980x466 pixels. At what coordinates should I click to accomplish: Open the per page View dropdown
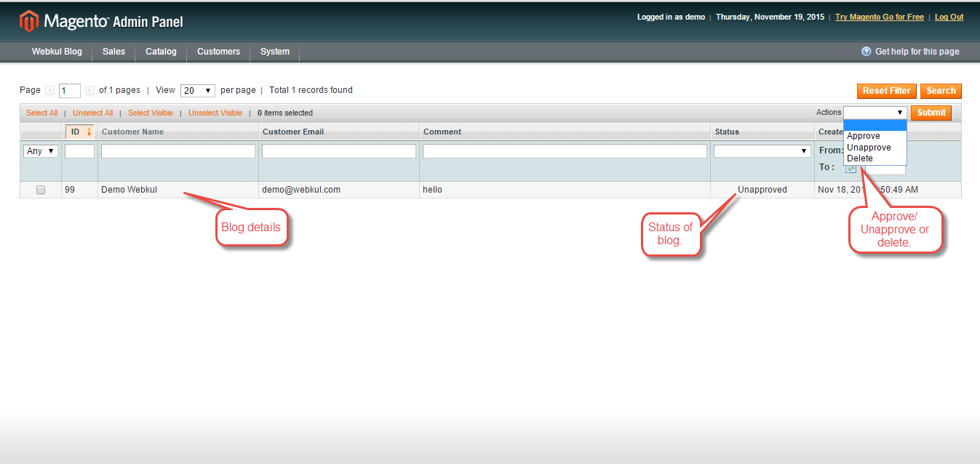point(198,91)
